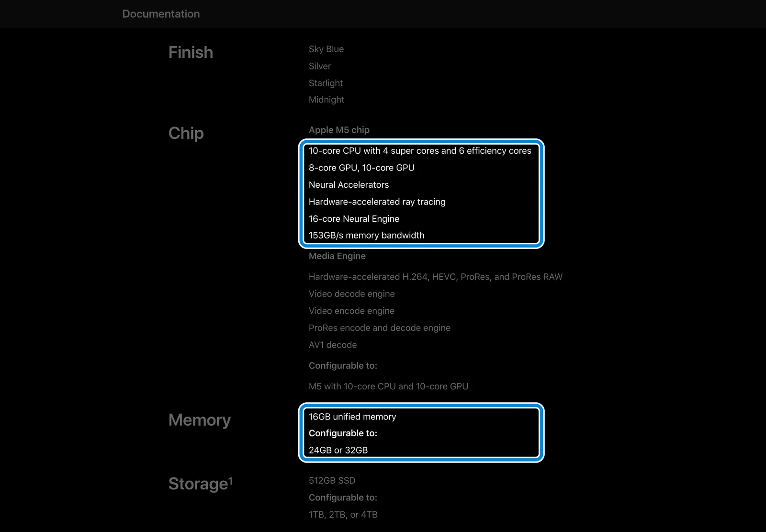The image size is (766, 532).
Task: Click the Media Engine subheading
Action: [x=337, y=256]
